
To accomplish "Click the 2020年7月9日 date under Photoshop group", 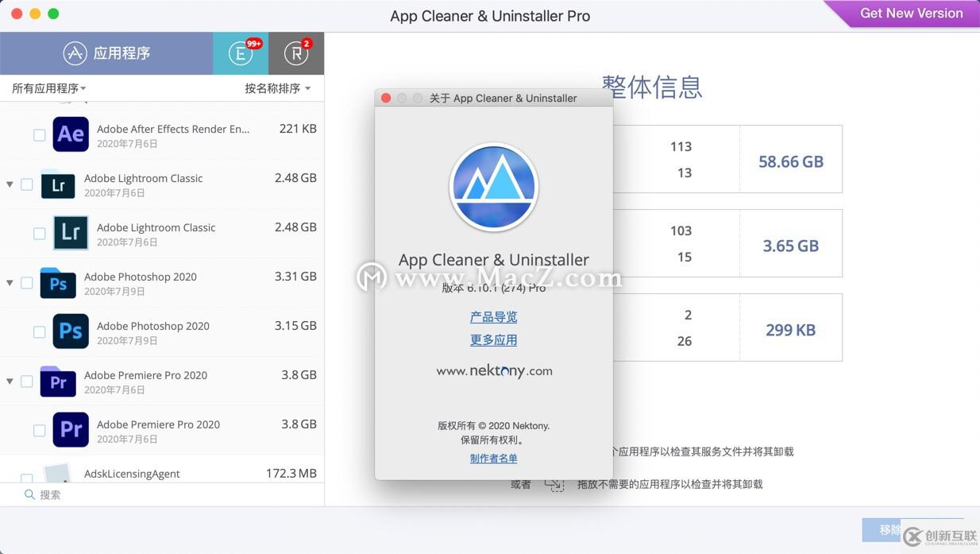I will (114, 292).
